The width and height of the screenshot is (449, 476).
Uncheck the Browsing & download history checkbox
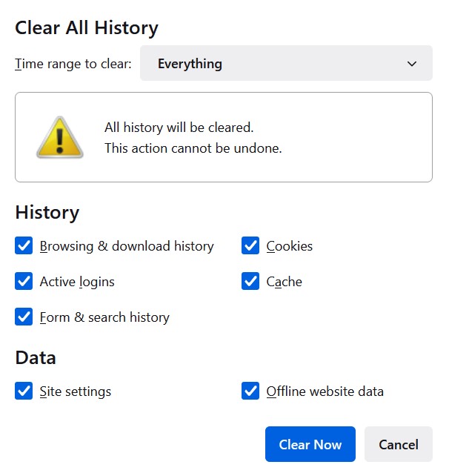point(24,246)
